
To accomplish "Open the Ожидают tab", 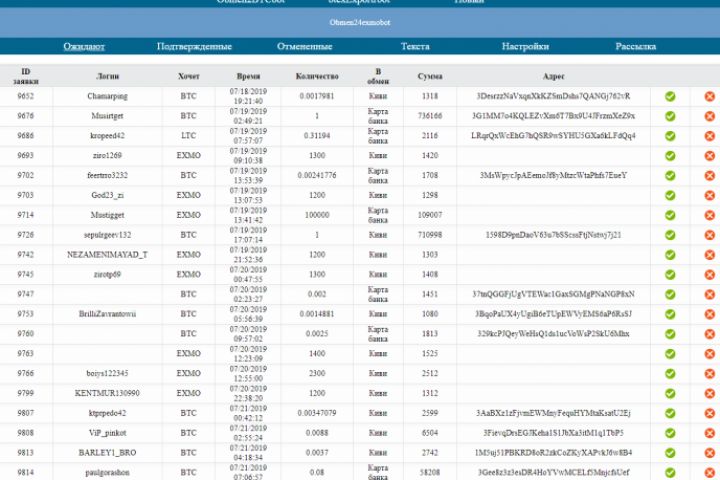I will [84, 46].
